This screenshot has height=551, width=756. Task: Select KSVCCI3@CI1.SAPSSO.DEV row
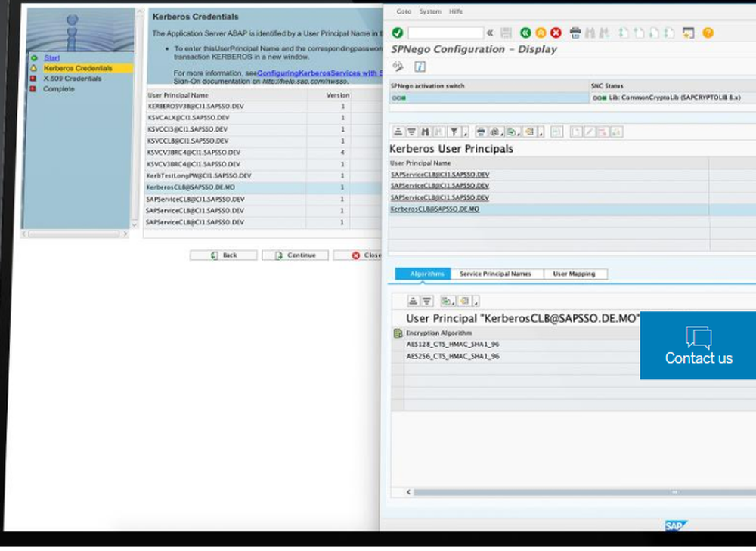click(264, 129)
